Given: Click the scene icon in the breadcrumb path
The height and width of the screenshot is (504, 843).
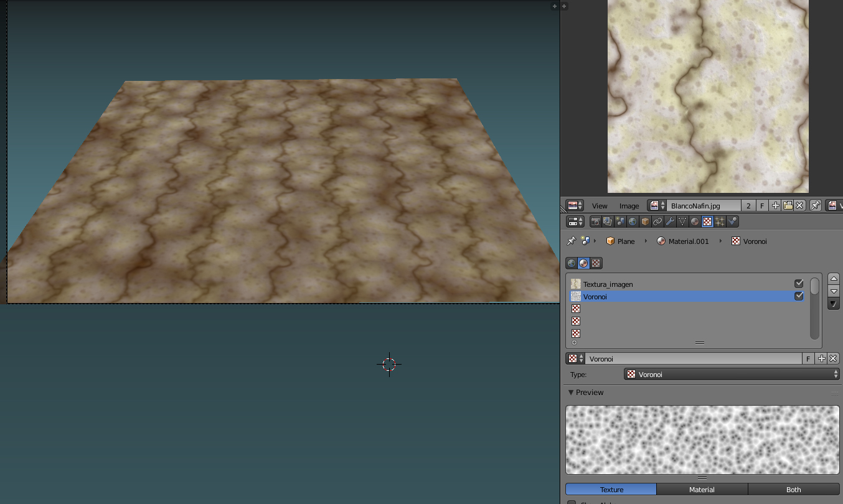Looking at the screenshot, I should point(585,241).
